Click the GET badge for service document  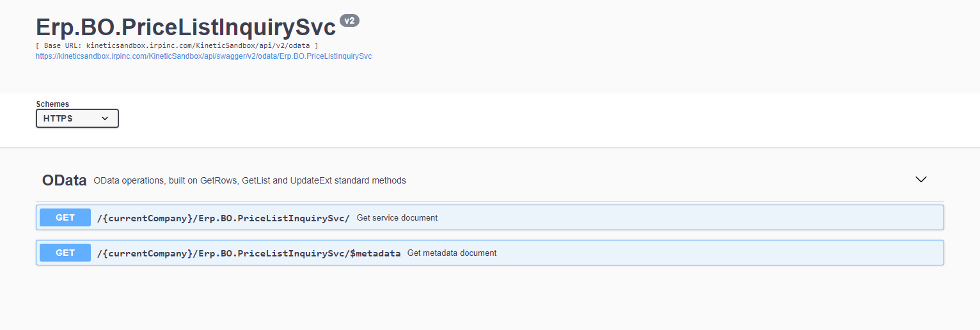pyautogui.click(x=65, y=217)
